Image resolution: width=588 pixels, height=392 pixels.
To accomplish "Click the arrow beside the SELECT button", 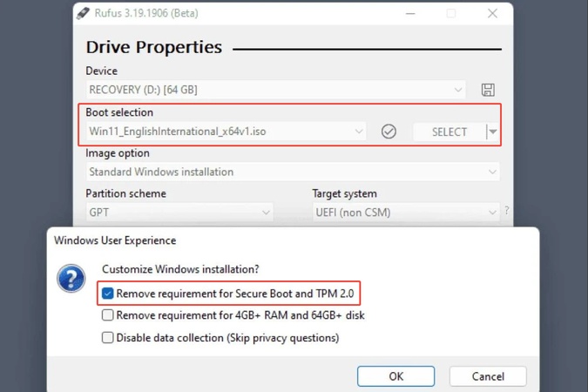I will click(493, 132).
